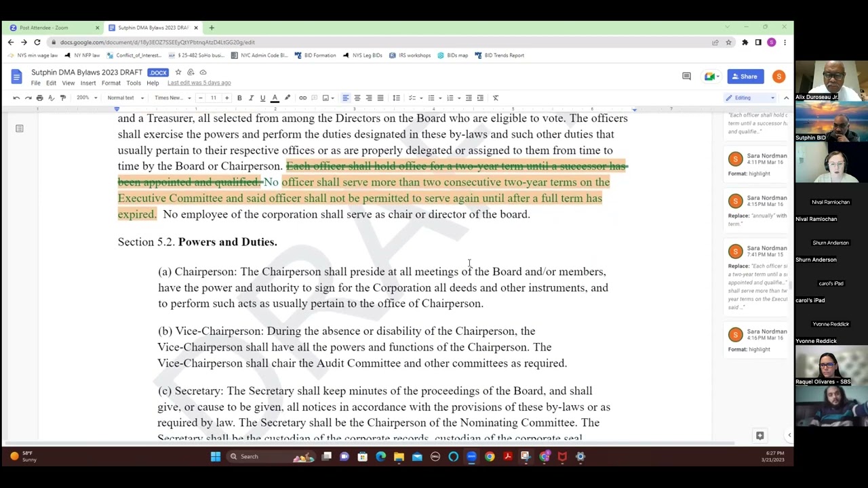Run spelling and grammar check
This screenshot has height=488, width=868.
(x=51, y=98)
